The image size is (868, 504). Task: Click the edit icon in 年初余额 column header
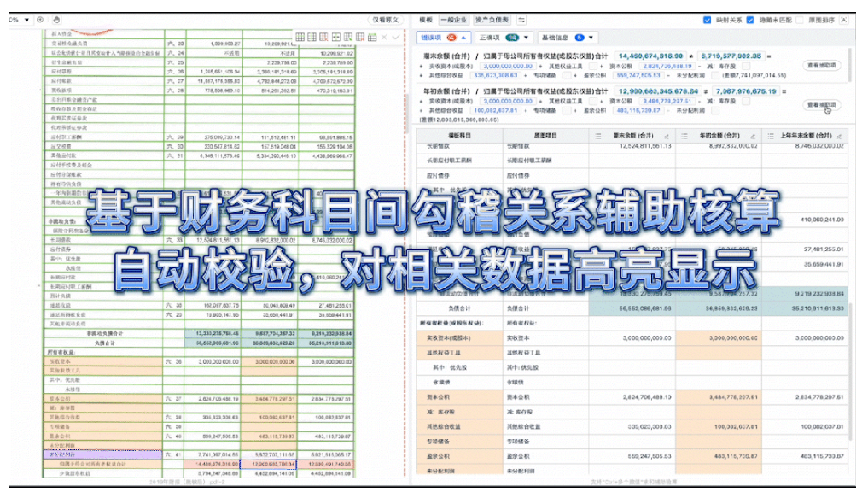pyautogui.click(x=752, y=136)
